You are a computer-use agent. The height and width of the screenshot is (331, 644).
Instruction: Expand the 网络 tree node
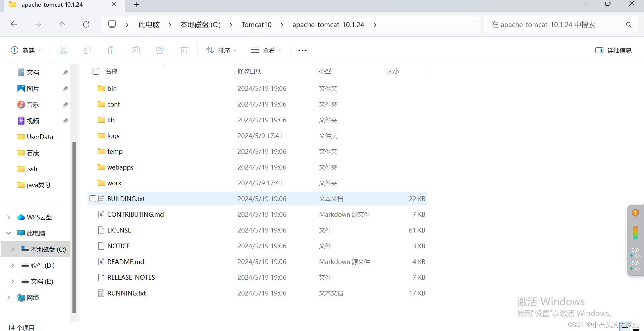(9, 297)
